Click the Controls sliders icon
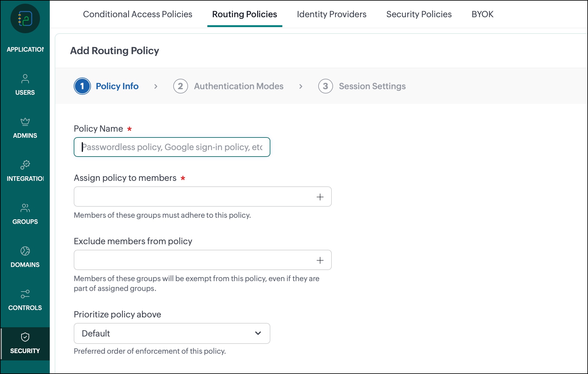 (x=25, y=294)
